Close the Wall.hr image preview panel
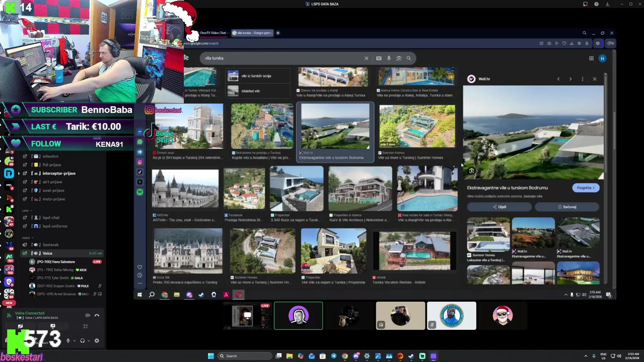 (x=594, y=79)
